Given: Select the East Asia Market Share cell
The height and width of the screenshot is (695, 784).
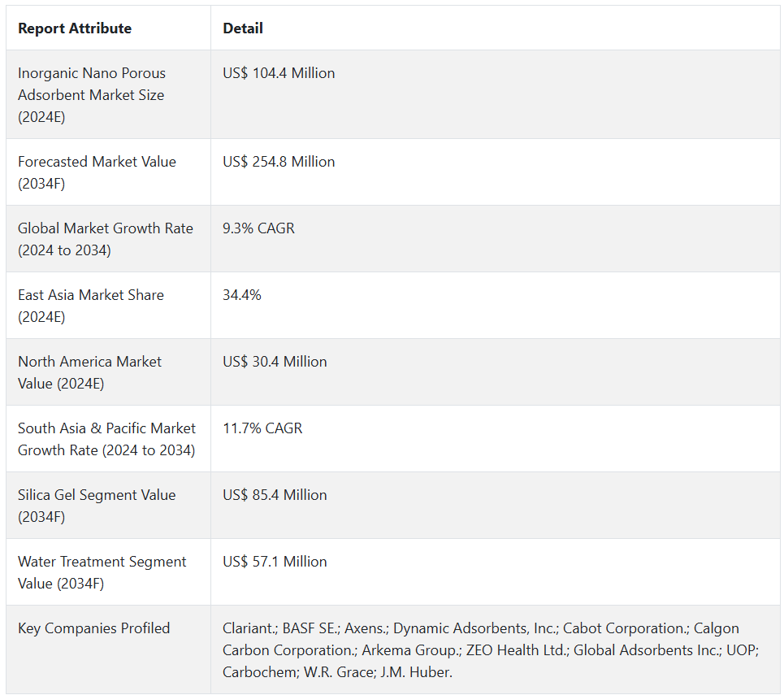Looking at the screenshot, I should pos(91,306).
